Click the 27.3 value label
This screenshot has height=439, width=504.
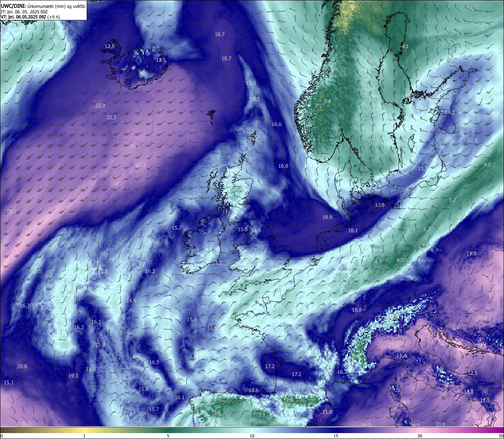tap(6, 405)
